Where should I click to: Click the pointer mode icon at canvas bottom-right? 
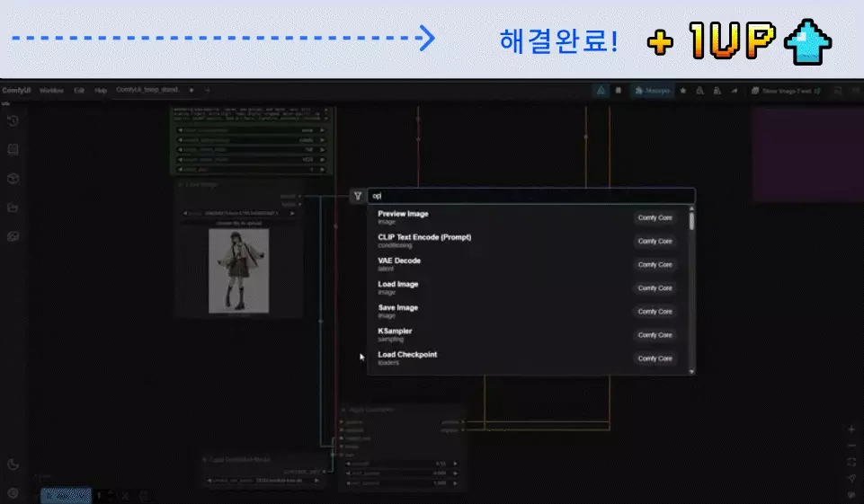point(851,479)
